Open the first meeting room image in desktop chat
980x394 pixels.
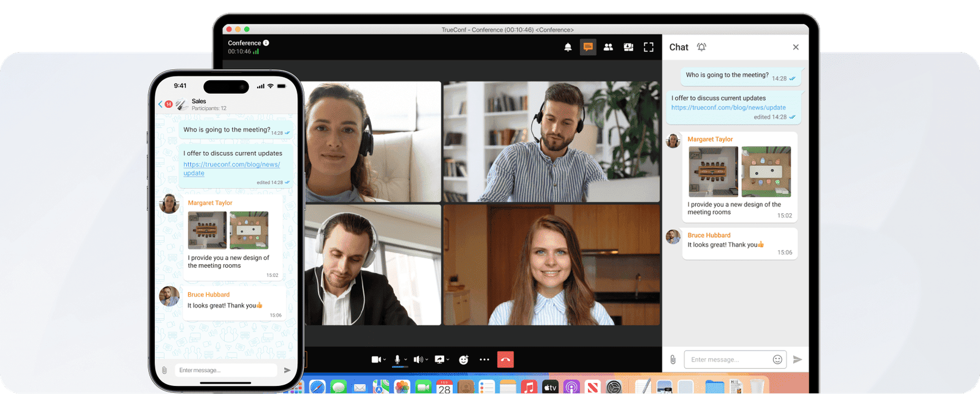pyautogui.click(x=712, y=172)
